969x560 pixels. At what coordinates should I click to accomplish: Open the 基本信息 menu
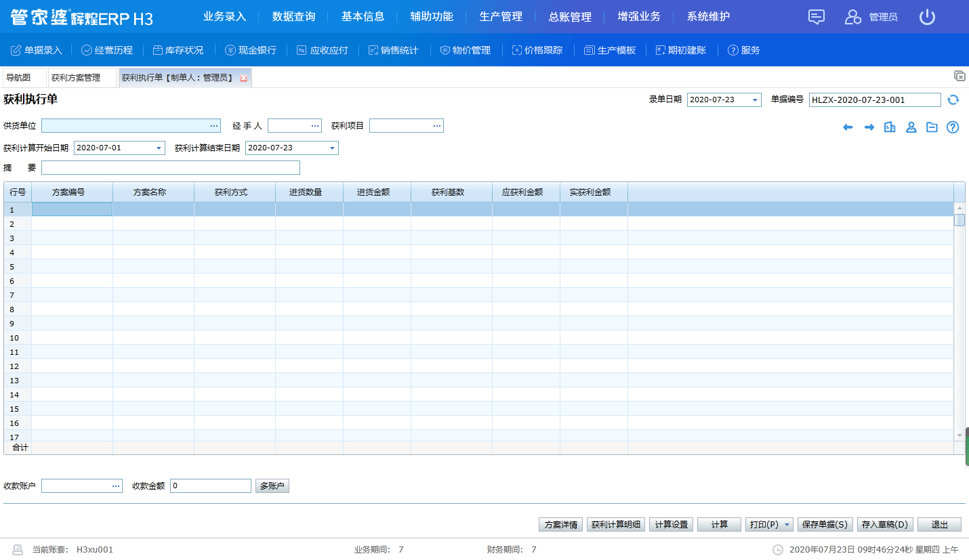tap(363, 17)
